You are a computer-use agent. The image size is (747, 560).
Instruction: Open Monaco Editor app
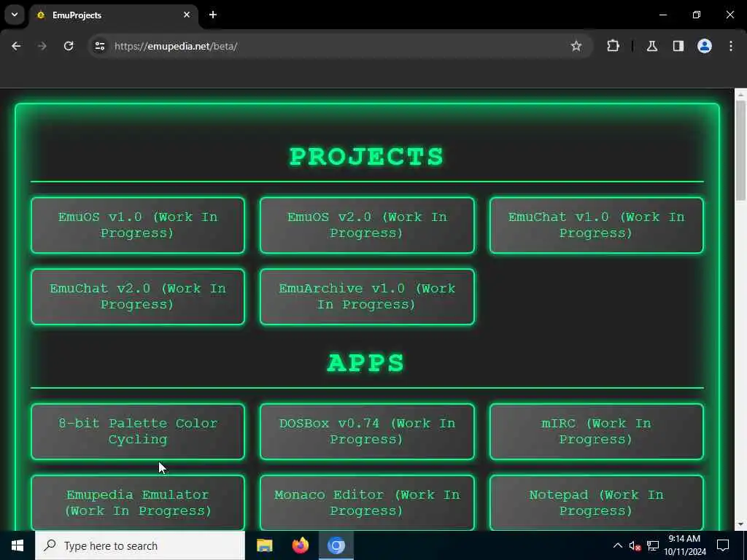tap(367, 502)
